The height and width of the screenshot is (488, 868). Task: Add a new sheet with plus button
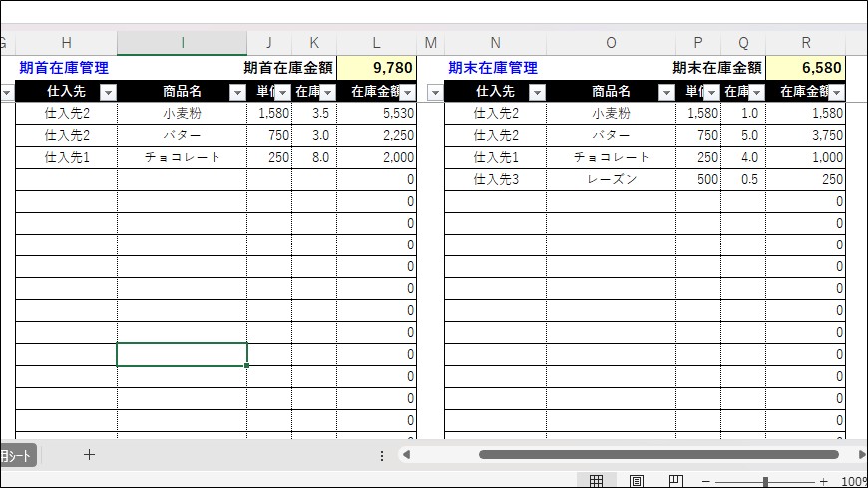pyautogui.click(x=89, y=455)
